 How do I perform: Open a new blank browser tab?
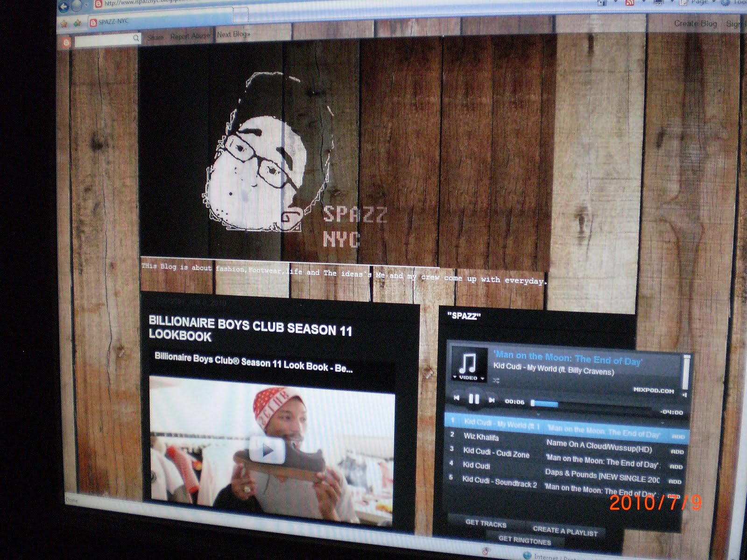coord(240,15)
